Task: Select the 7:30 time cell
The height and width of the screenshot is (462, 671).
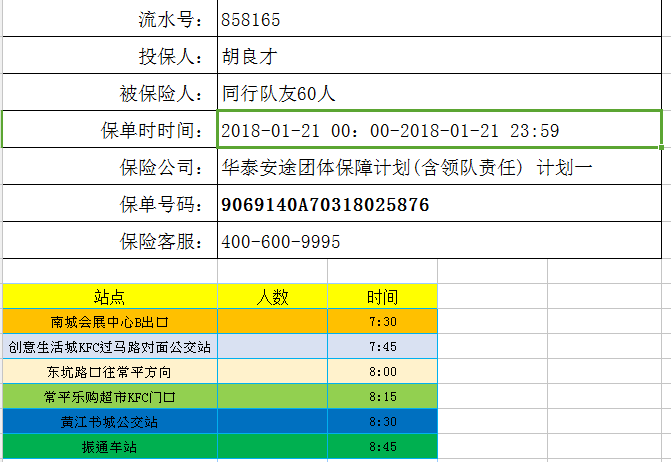Action: pyautogui.click(x=383, y=321)
